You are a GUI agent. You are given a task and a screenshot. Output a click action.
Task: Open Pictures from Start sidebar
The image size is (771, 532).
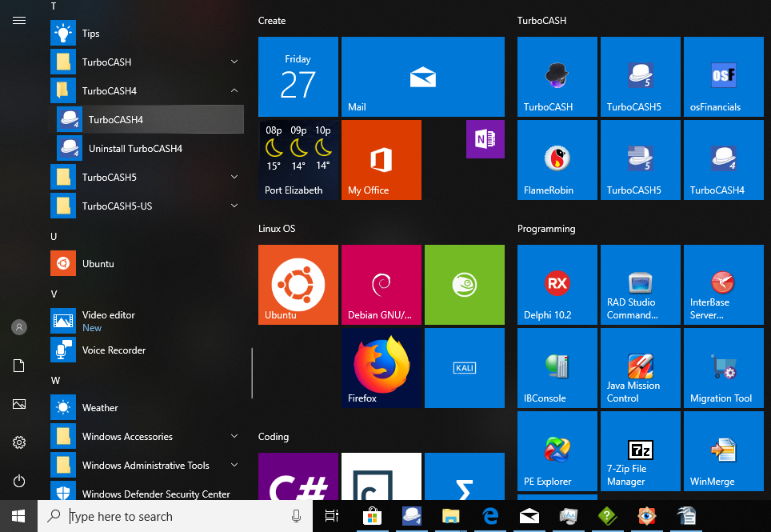tap(18, 404)
